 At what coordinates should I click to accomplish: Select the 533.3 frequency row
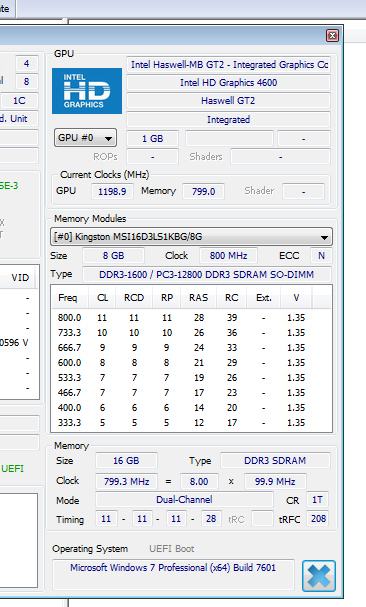click(x=191, y=378)
